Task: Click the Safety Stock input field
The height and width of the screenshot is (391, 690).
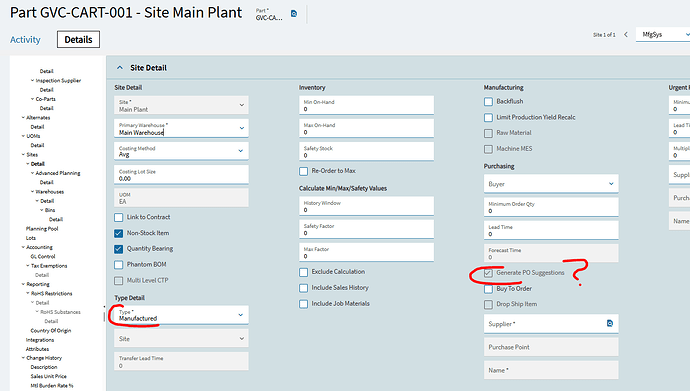Action: [x=366, y=152]
